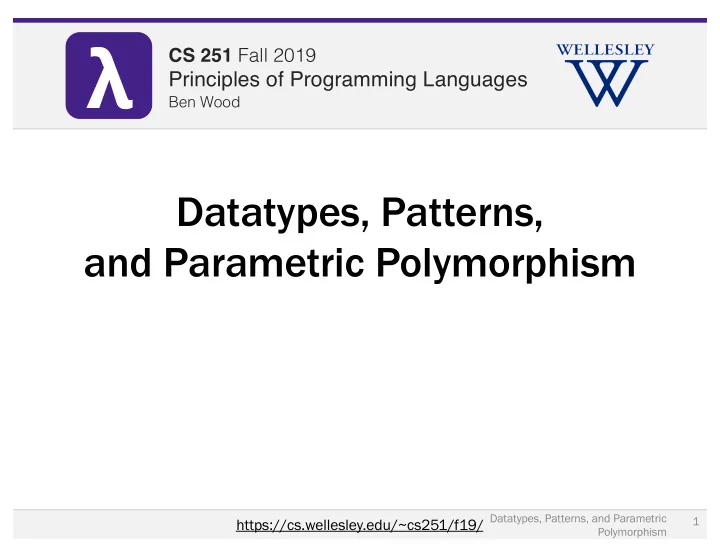Click 'Principles of Programming Languages' text

coord(348,79)
